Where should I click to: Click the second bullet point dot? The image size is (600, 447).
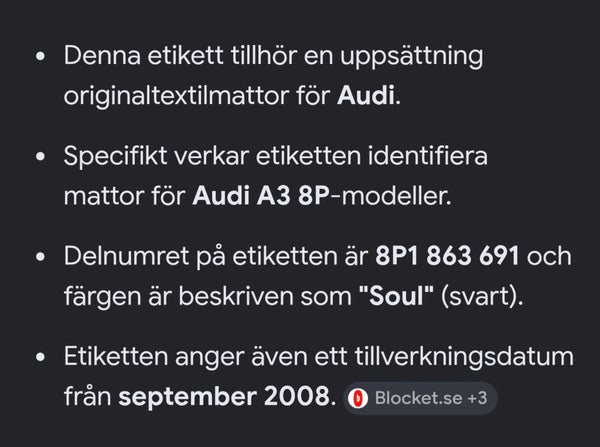[40, 157]
